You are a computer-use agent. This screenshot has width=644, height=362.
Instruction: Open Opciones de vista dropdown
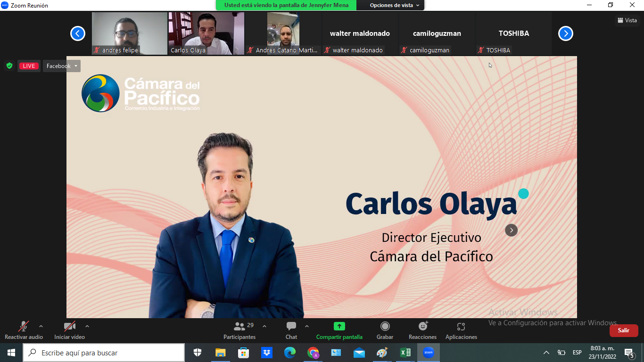click(394, 5)
